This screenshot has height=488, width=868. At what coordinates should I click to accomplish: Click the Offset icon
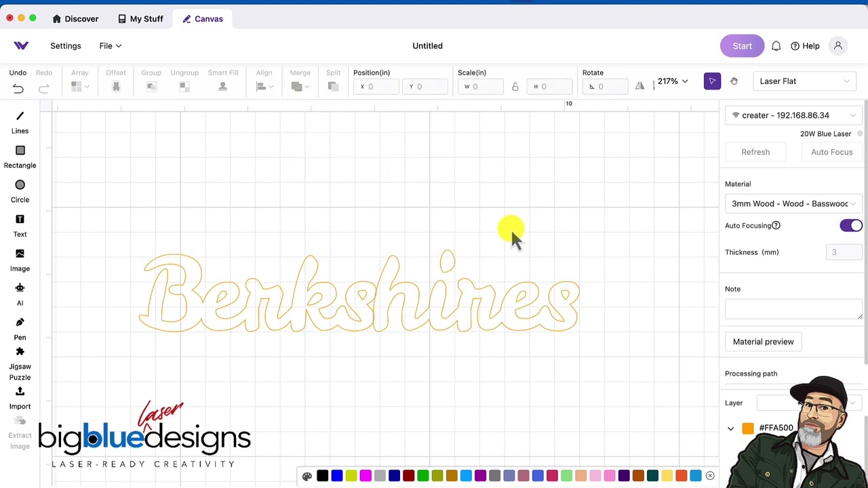coord(116,87)
